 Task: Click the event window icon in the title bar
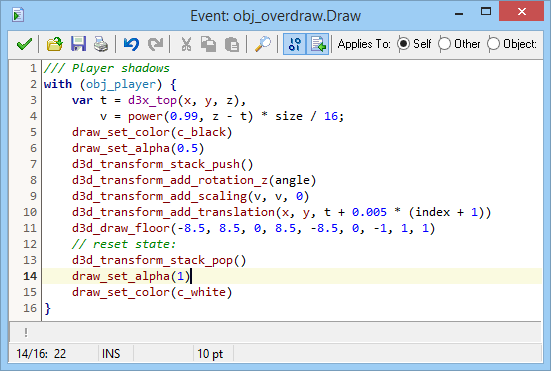pos(18,15)
